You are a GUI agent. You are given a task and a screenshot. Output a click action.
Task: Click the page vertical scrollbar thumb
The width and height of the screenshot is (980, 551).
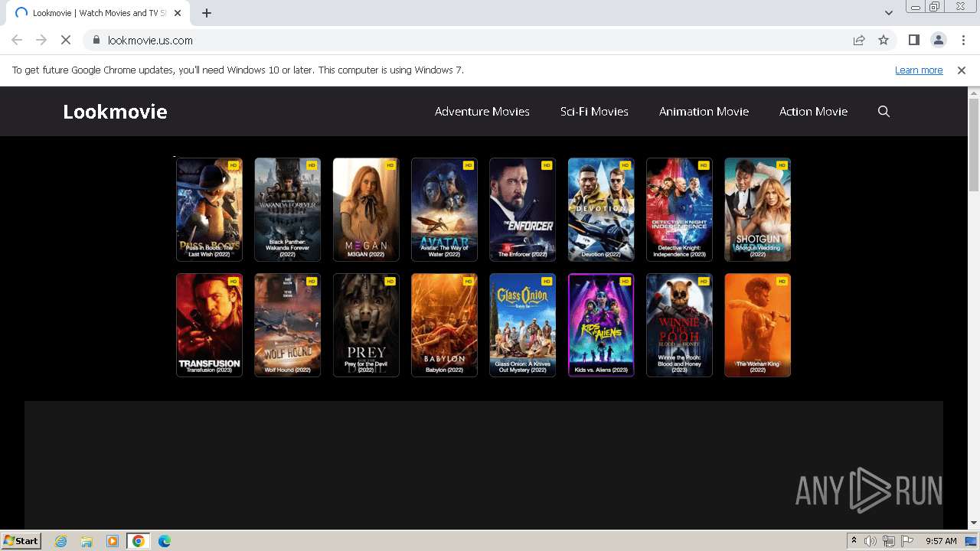click(x=974, y=144)
